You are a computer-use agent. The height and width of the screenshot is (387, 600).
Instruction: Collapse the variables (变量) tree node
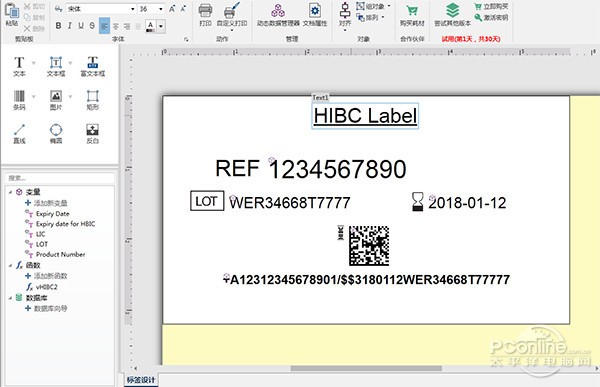click(x=10, y=192)
